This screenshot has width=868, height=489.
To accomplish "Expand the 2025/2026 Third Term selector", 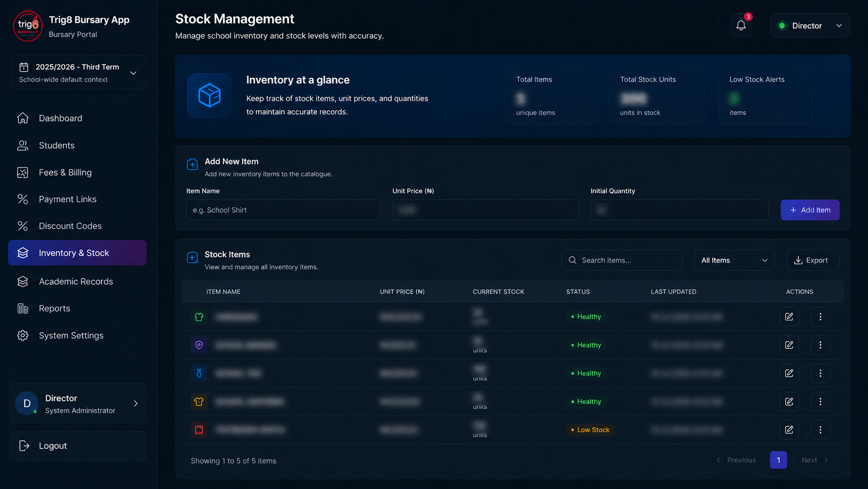I will 78,72.
